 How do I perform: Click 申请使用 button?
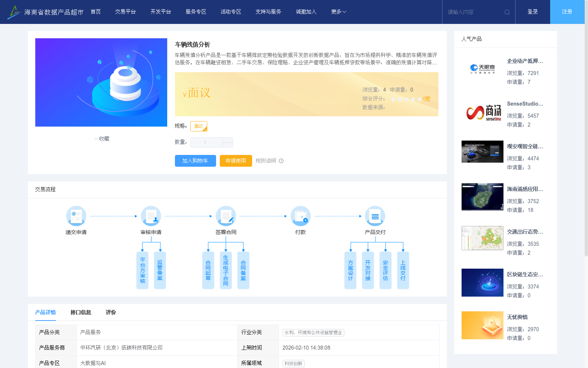[236, 161]
